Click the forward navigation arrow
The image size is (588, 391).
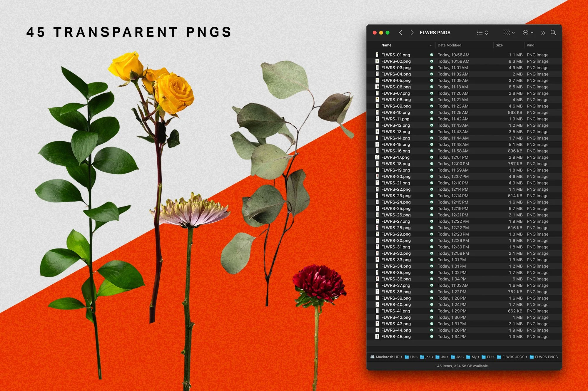click(x=412, y=33)
